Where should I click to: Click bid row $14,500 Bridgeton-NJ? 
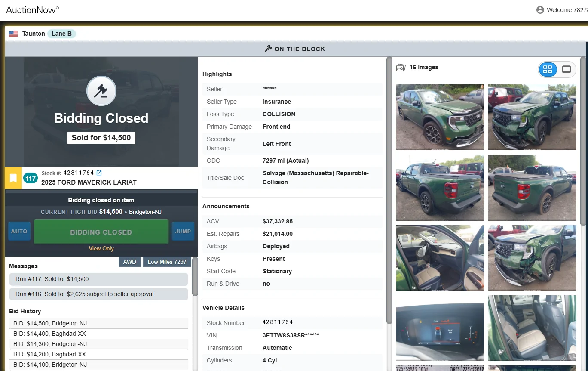tap(98, 324)
